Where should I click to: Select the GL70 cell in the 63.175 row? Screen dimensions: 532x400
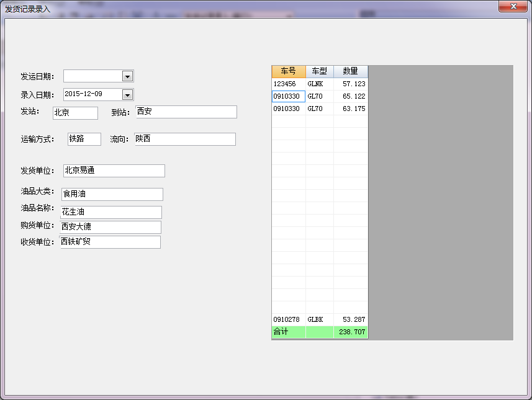pyautogui.click(x=320, y=109)
